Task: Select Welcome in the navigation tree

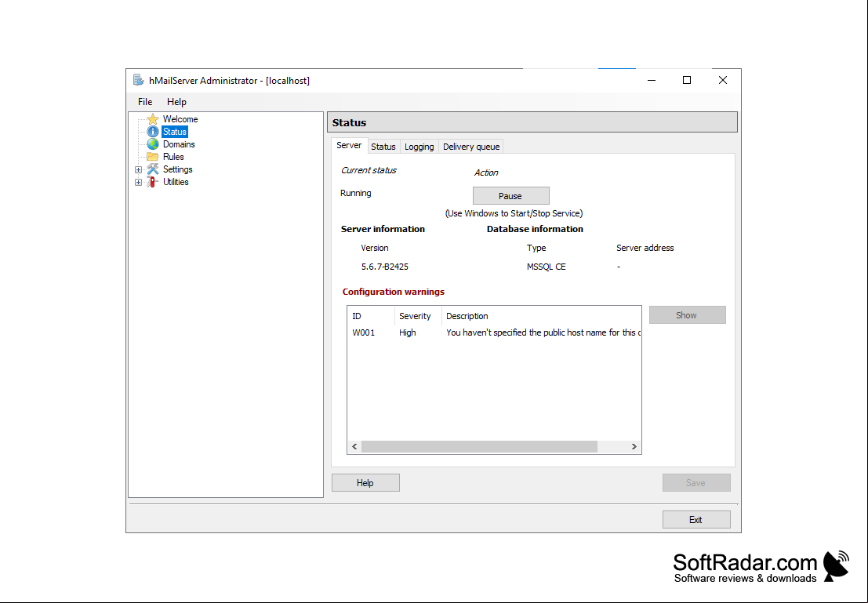Action: pyautogui.click(x=180, y=119)
